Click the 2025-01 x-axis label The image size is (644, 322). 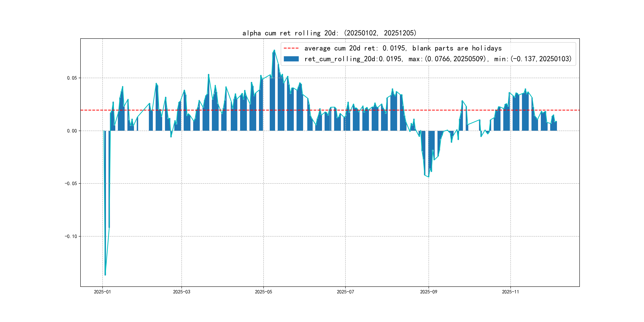click(102, 292)
